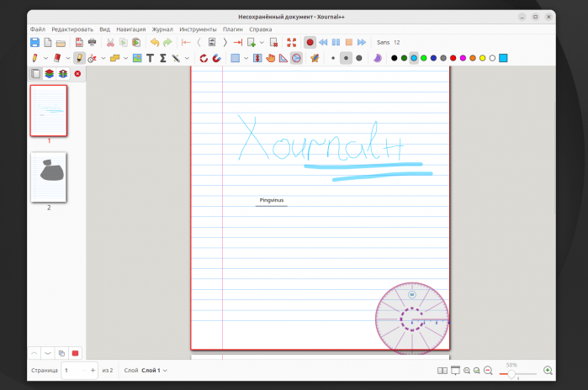The width and height of the screenshot is (588, 390).
Task: Expand the Eraser options dropdown
Action: (x=68, y=58)
